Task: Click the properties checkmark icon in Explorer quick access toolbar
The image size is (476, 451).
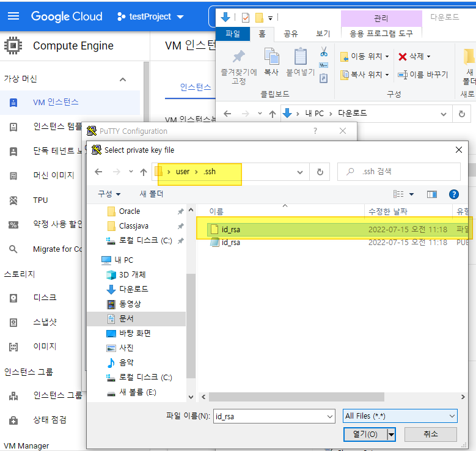Action: pos(245,18)
